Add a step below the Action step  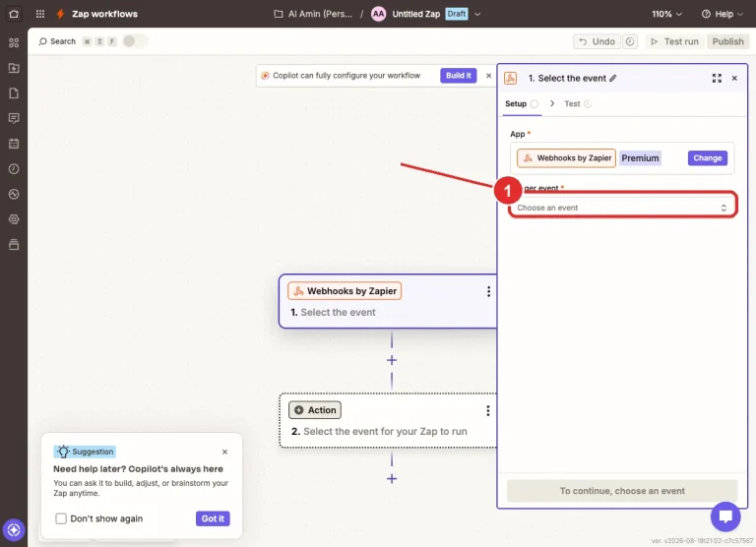[392, 478]
